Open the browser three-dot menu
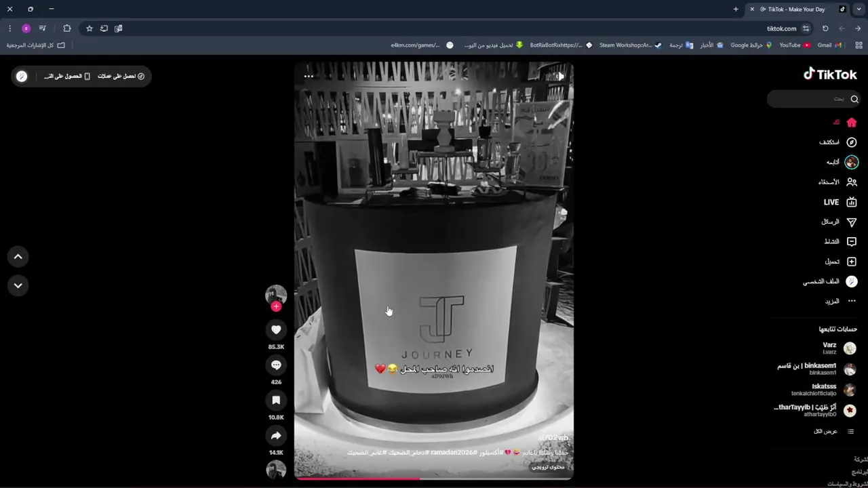868x488 pixels. (x=9, y=28)
